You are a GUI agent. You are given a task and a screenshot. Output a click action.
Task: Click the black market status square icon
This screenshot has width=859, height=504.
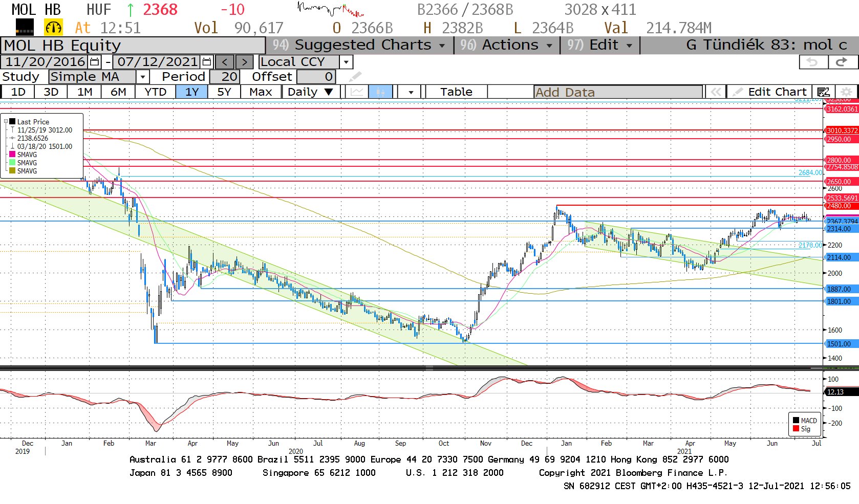(x=25, y=27)
